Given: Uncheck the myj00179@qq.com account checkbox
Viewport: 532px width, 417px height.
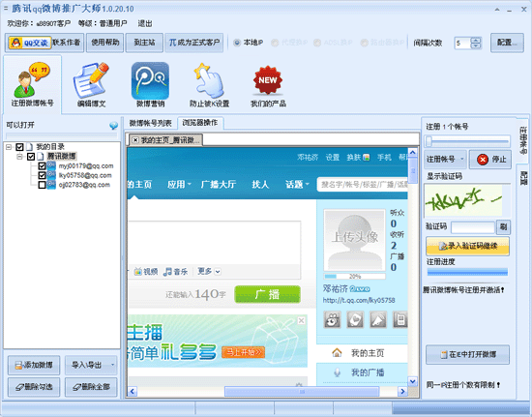Looking at the screenshot, I should point(42,165).
